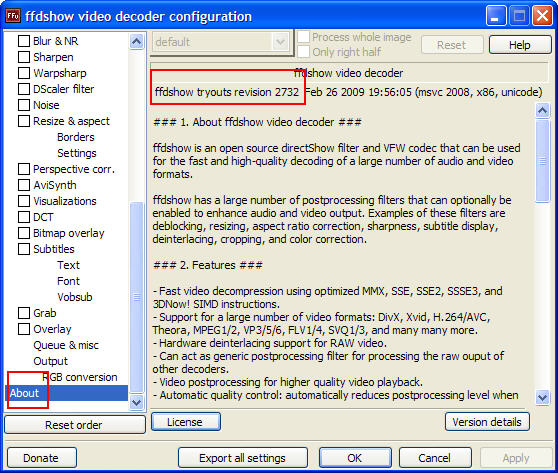Click the '### 2. Features ###' heading

tap(208, 265)
